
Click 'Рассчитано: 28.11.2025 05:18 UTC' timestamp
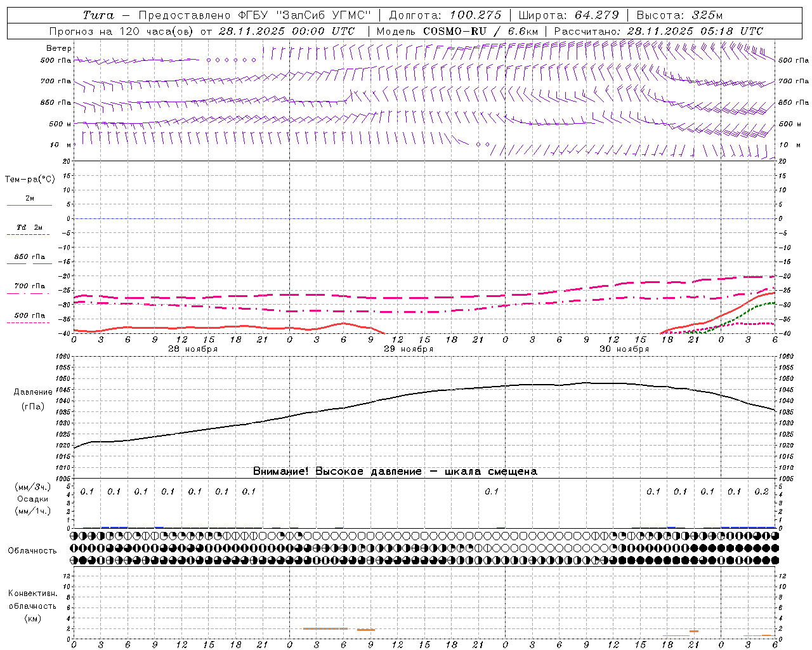[x=658, y=30]
